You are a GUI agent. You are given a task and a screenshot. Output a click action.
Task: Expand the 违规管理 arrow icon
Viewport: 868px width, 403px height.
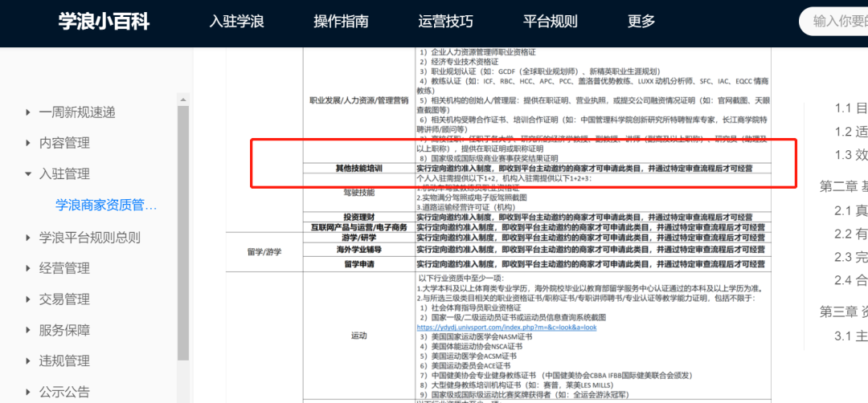(28, 361)
